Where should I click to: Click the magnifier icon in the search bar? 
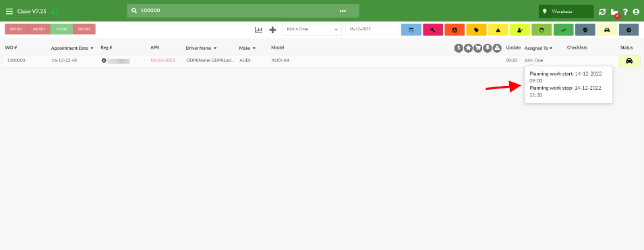click(134, 11)
